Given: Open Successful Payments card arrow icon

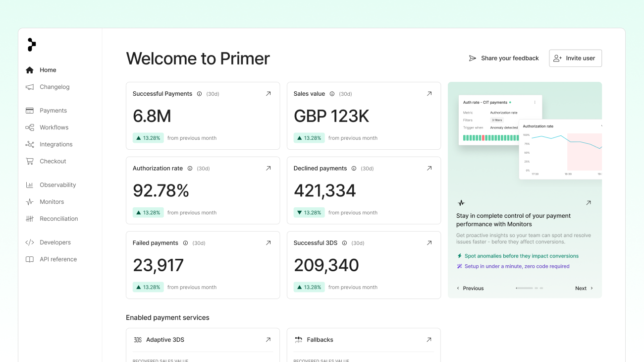Looking at the screenshot, I should point(268,94).
